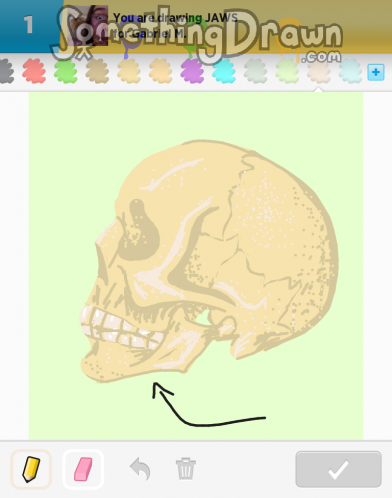Click the player avatar photo
392x498 pixels.
coord(87,25)
